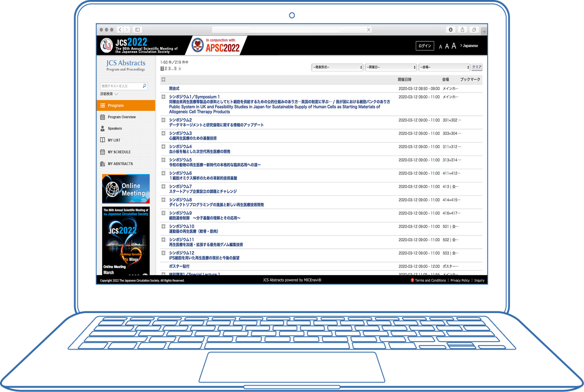Image resolution: width=584 pixels, height=392 pixels.
Task: Expand the シンポジウム10 row
Action: pos(163,226)
